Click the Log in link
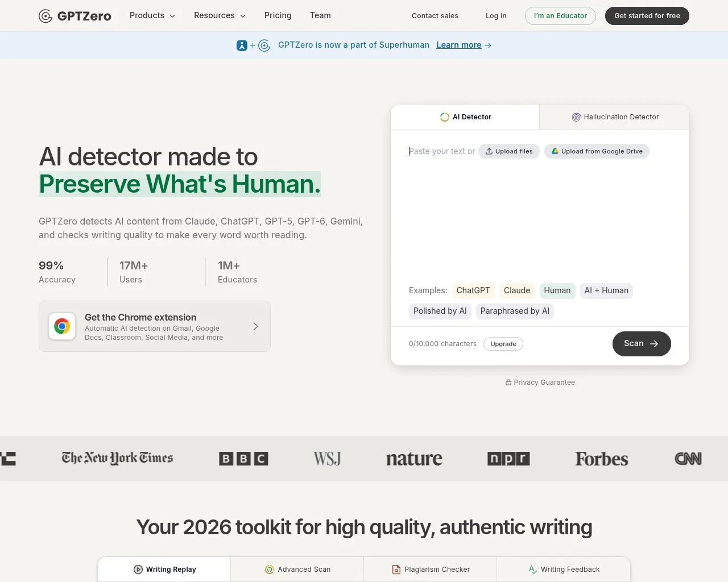The height and width of the screenshot is (582, 728). point(496,16)
